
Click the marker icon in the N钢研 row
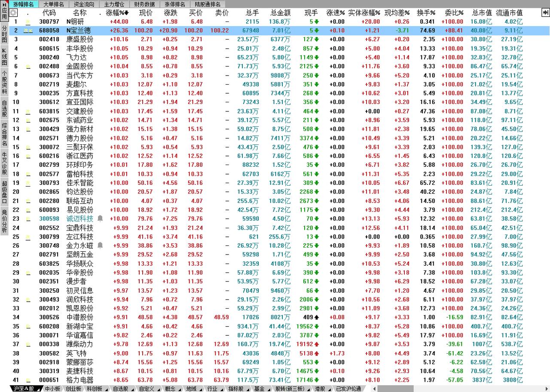point(28,21)
